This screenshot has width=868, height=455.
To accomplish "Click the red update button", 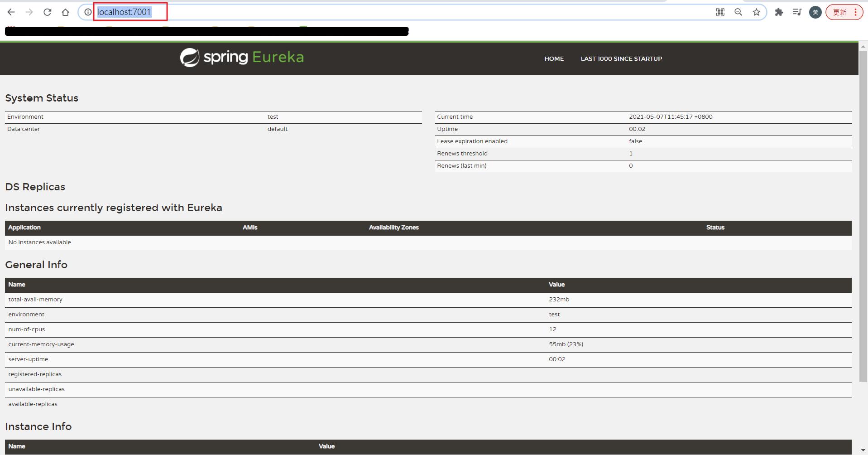I will pos(839,12).
